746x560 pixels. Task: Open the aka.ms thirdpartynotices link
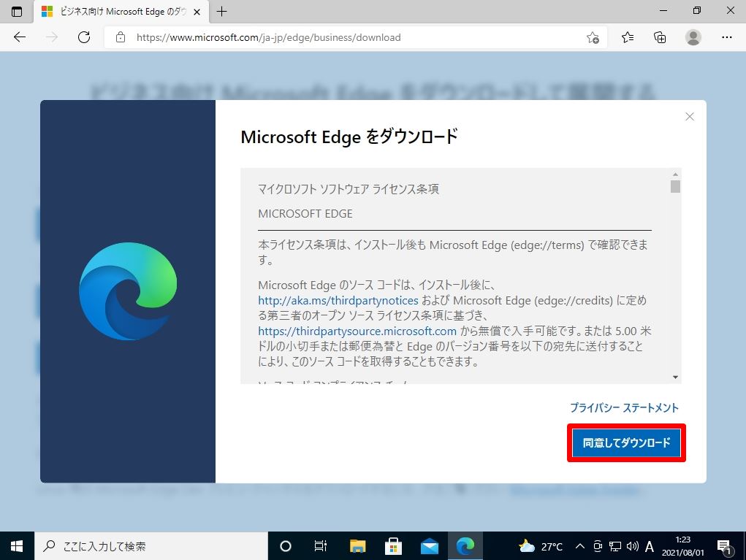tap(338, 300)
